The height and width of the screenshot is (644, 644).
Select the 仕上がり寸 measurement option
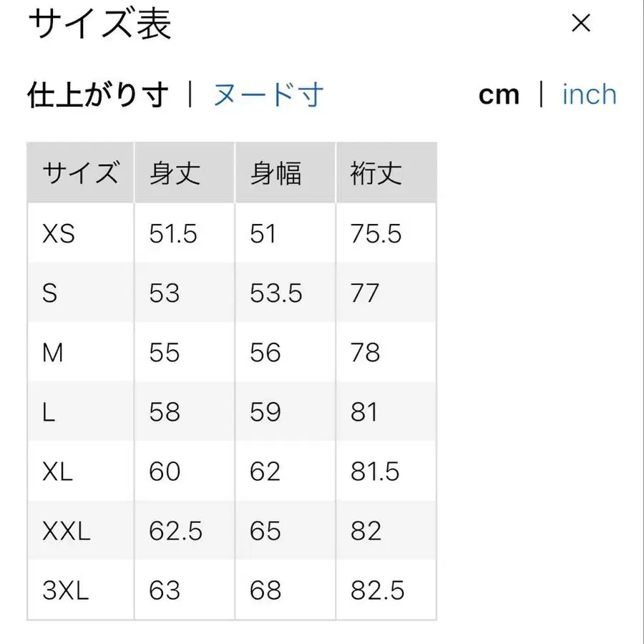click(x=97, y=94)
